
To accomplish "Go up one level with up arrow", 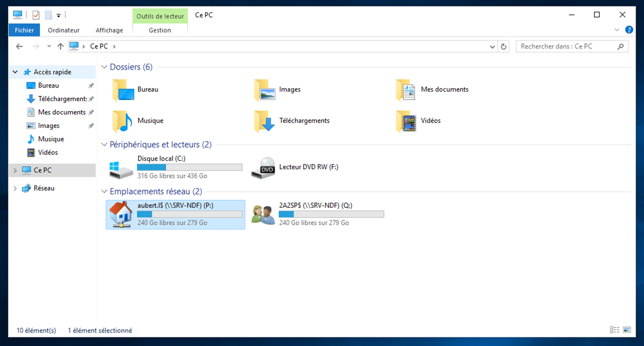I will [60, 47].
